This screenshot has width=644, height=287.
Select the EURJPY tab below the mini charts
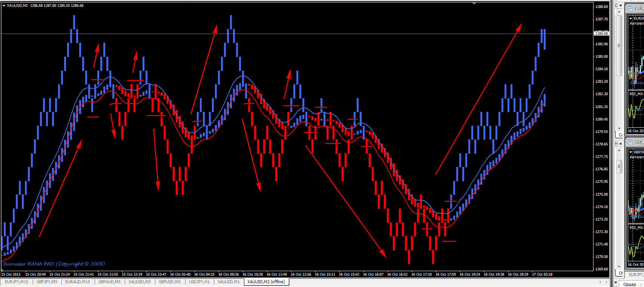click(x=635, y=275)
